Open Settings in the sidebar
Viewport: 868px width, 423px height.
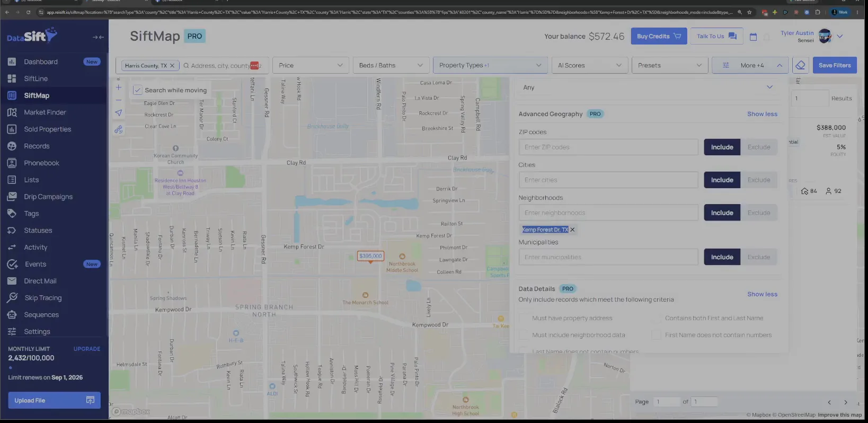pyautogui.click(x=37, y=332)
